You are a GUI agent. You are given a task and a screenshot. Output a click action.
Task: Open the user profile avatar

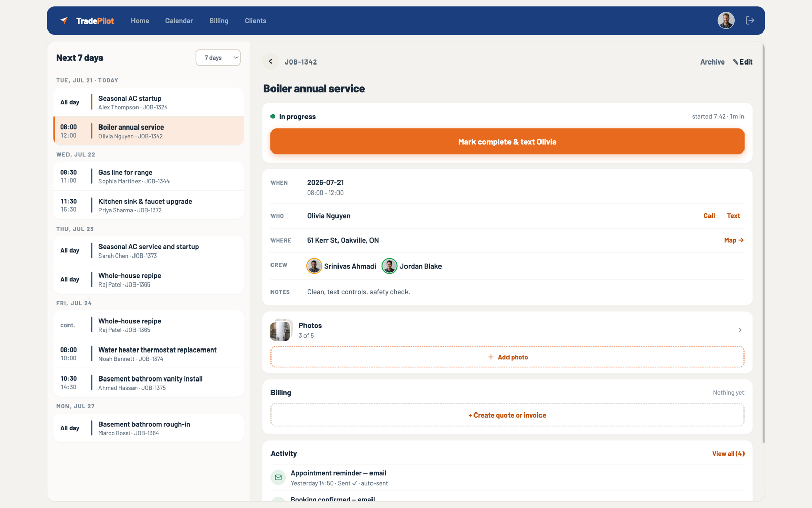[x=726, y=21]
